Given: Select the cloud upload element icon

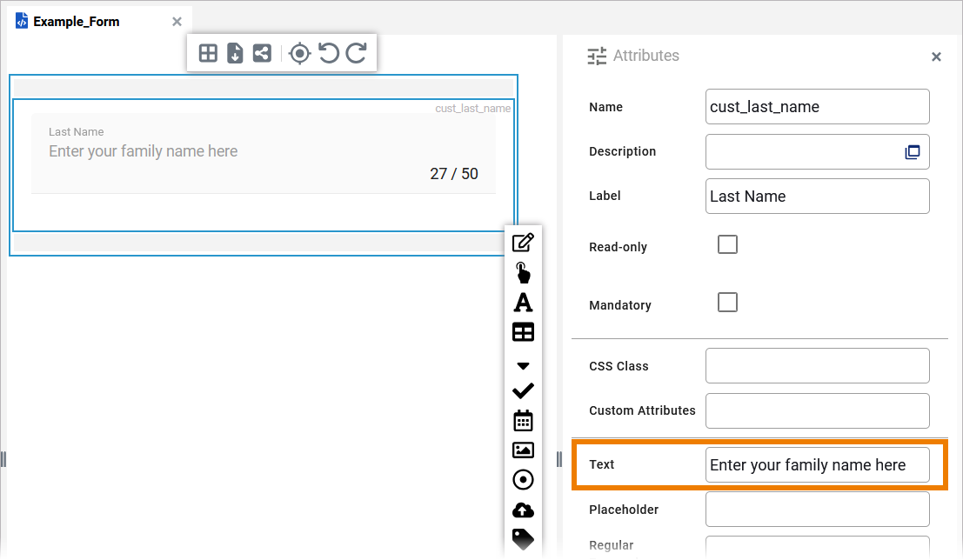Looking at the screenshot, I should pos(523,510).
